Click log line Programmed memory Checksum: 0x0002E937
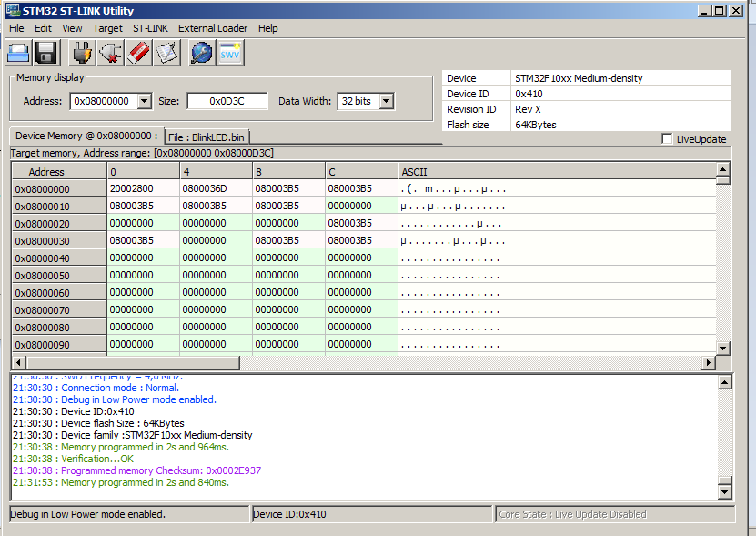 (x=136, y=470)
